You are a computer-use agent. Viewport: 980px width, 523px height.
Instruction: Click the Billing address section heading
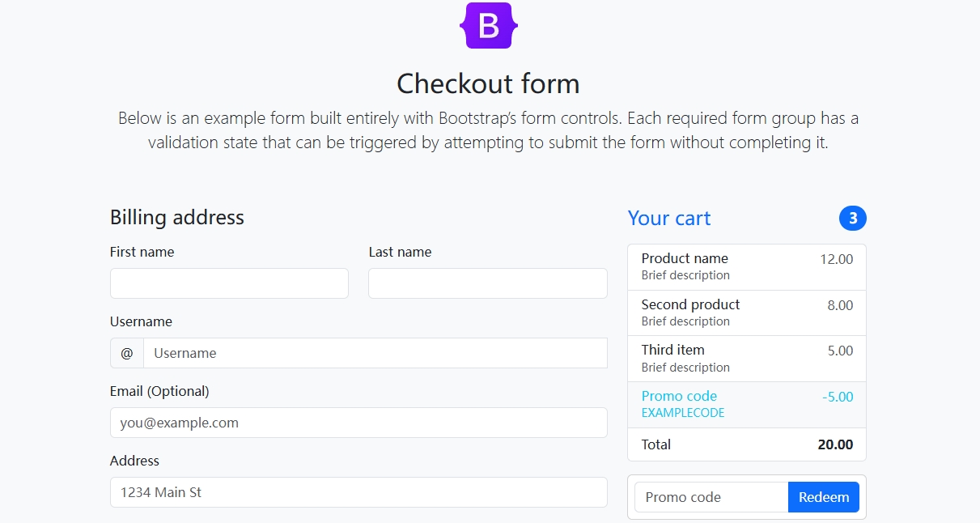pyautogui.click(x=177, y=218)
